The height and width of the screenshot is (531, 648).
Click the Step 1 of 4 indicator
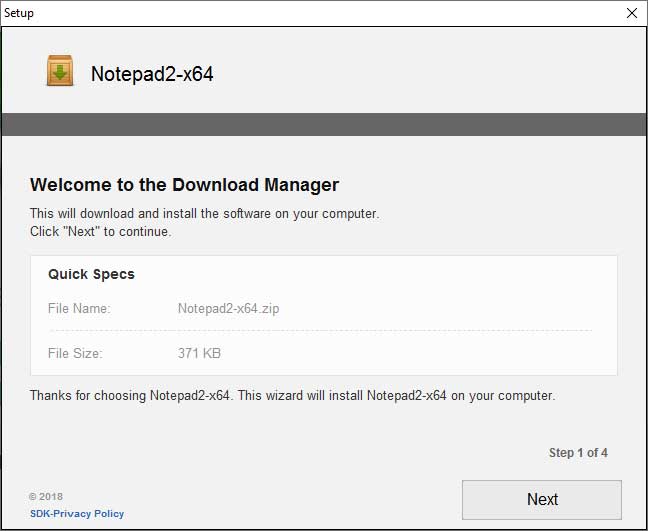point(578,452)
